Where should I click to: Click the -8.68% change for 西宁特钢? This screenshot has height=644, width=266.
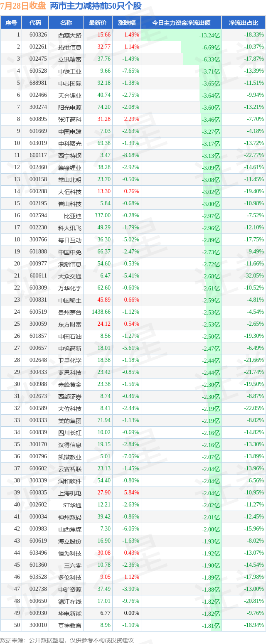click(x=131, y=155)
